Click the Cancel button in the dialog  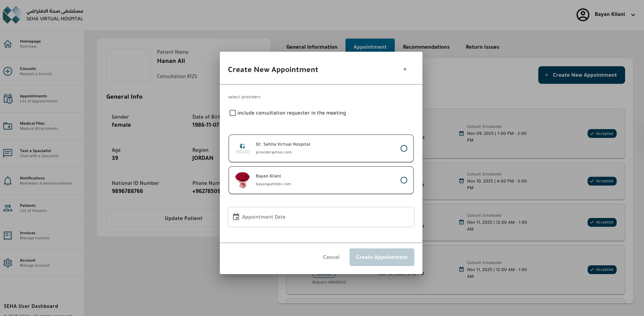click(x=331, y=257)
